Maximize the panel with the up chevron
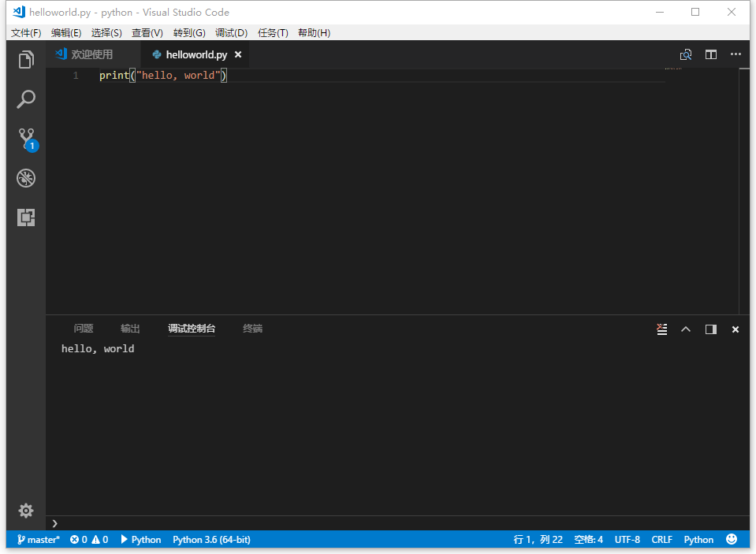The image size is (756, 554). pyautogui.click(x=686, y=329)
